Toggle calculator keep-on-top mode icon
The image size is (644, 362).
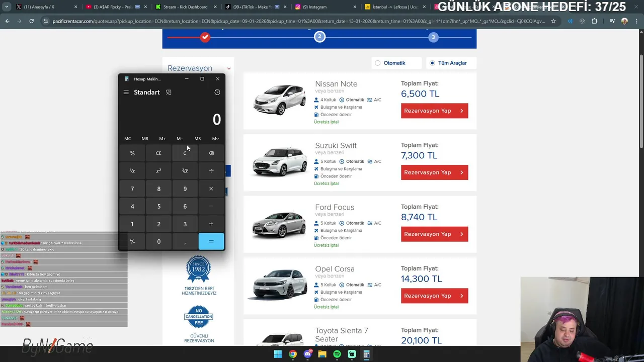pyautogui.click(x=169, y=93)
